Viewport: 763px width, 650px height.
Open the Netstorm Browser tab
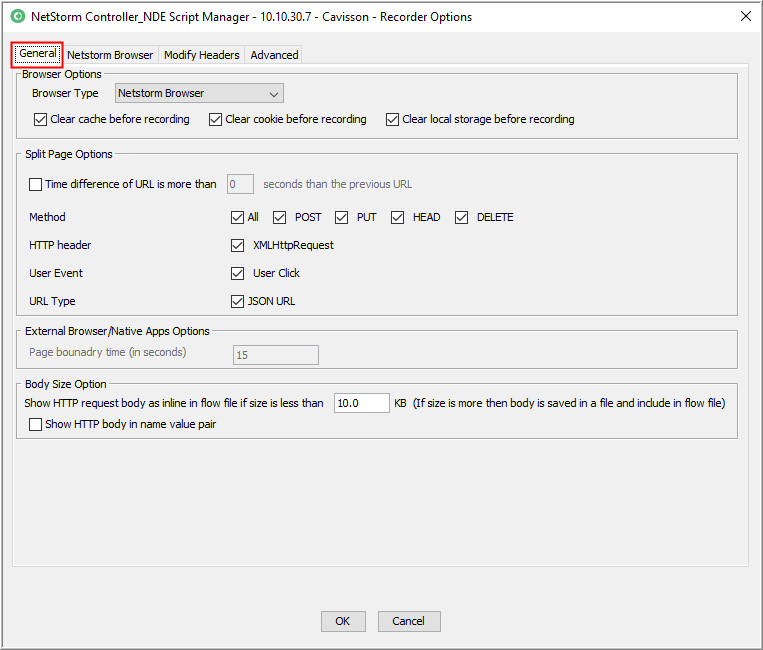click(110, 55)
